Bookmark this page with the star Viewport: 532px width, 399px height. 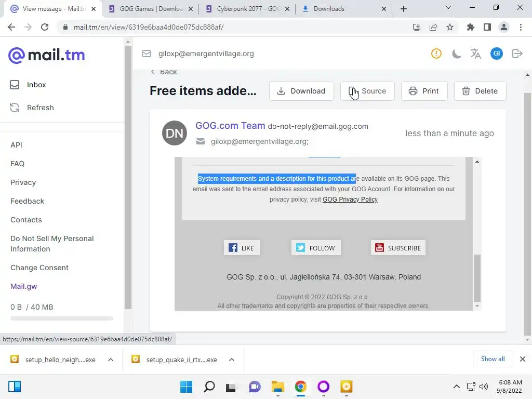coord(450,27)
